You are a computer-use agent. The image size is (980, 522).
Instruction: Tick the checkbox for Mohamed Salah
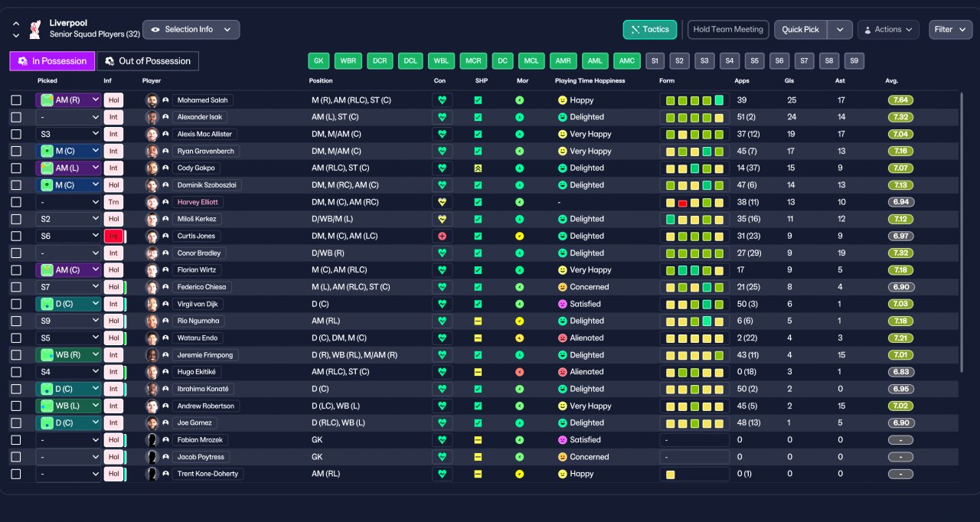pyautogui.click(x=16, y=100)
